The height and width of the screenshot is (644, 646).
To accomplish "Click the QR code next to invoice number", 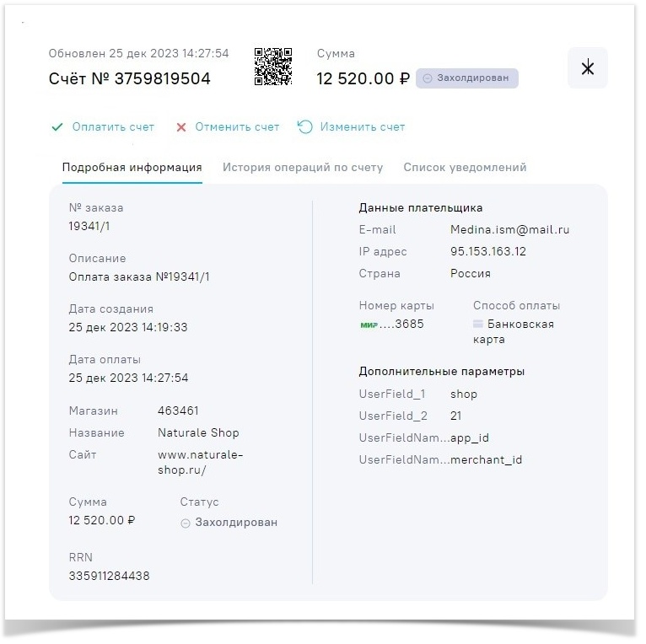I will pyautogui.click(x=273, y=67).
